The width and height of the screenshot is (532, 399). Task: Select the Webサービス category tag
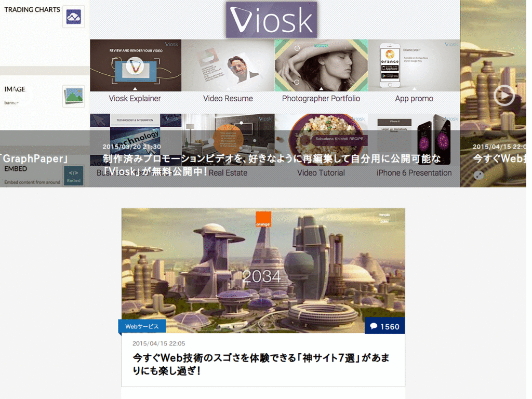(142, 326)
